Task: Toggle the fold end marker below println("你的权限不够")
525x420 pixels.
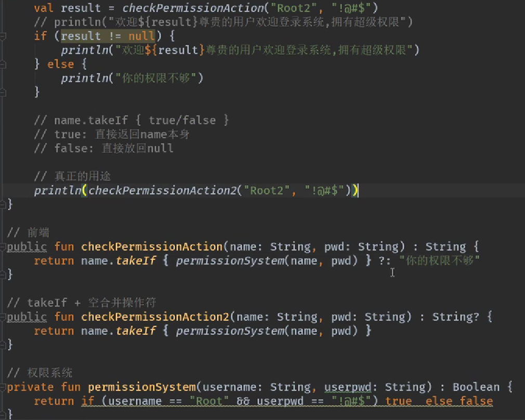Action: coord(3,92)
